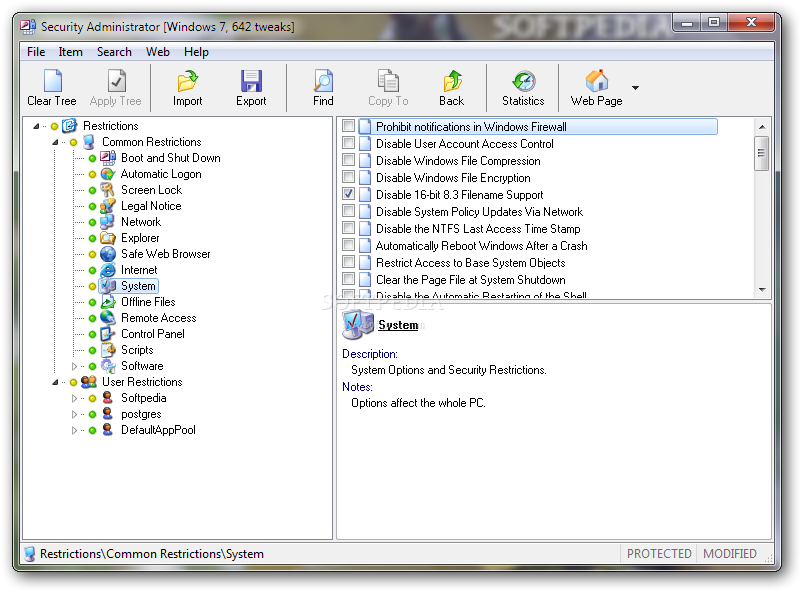Image resolution: width=802 pixels, height=592 pixels.
Task: Select the Explorer folder icon
Action: [x=108, y=238]
